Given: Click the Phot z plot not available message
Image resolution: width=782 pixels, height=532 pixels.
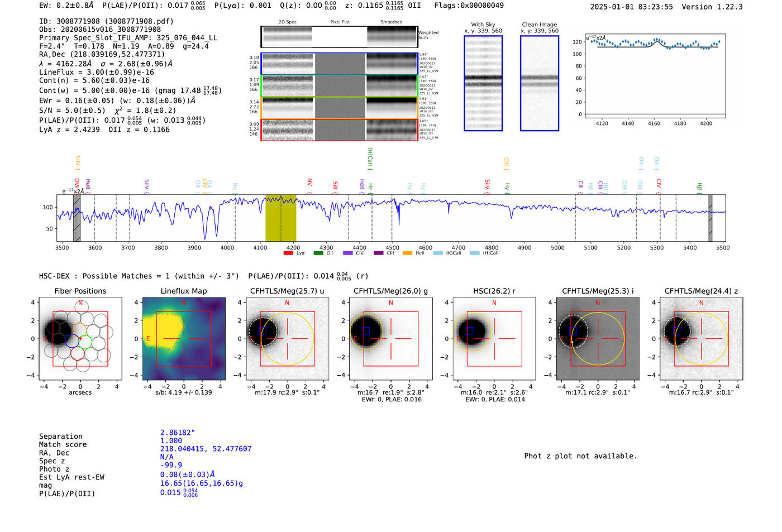Looking at the screenshot, I should [580, 456].
